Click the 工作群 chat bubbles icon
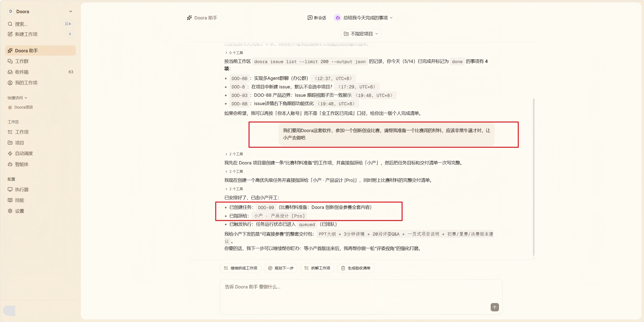The image size is (644, 322). pos(10,61)
